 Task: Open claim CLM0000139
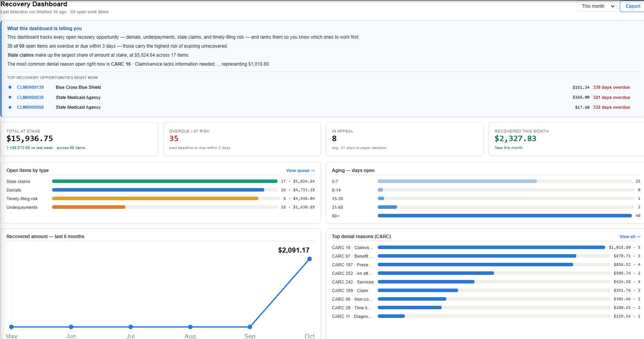coord(30,87)
